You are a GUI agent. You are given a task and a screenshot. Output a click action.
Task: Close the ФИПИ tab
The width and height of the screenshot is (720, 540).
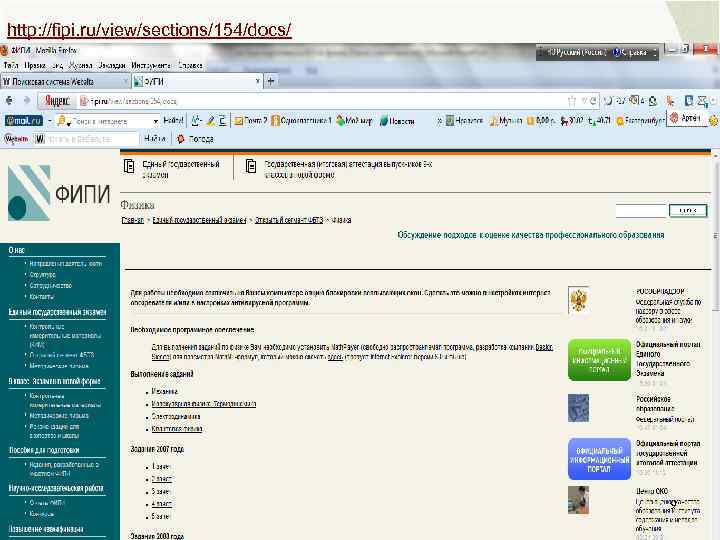[x=257, y=81]
